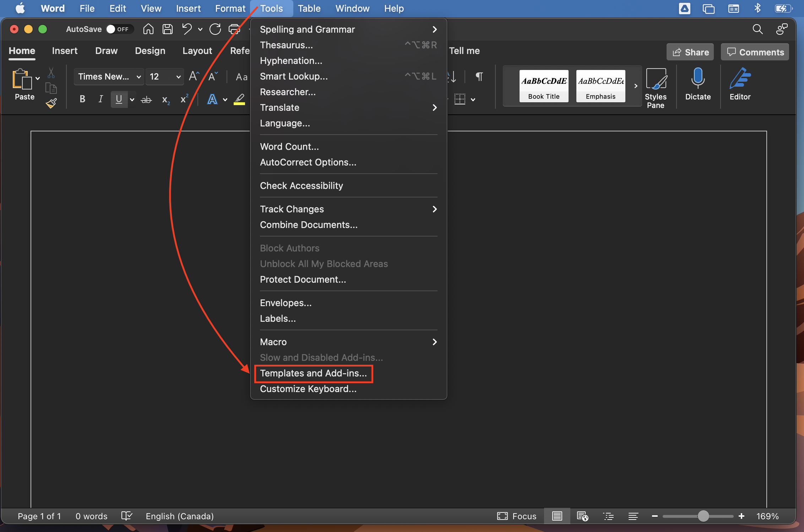Toggle Underline formatting
The image size is (804, 532).
click(x=119, y=99)
